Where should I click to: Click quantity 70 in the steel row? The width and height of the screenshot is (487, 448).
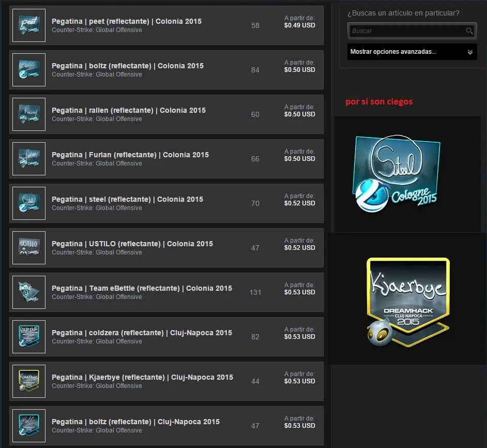click(x=255, y=203)
